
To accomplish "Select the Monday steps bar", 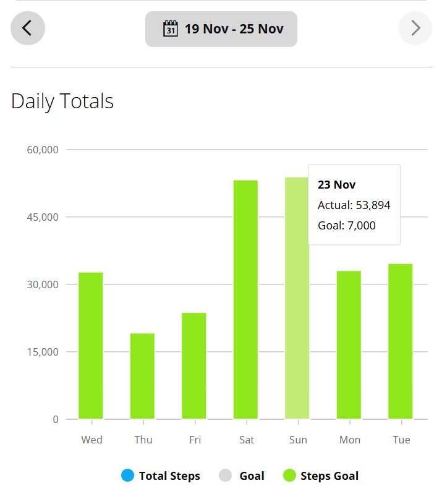I will click(349, 345).
